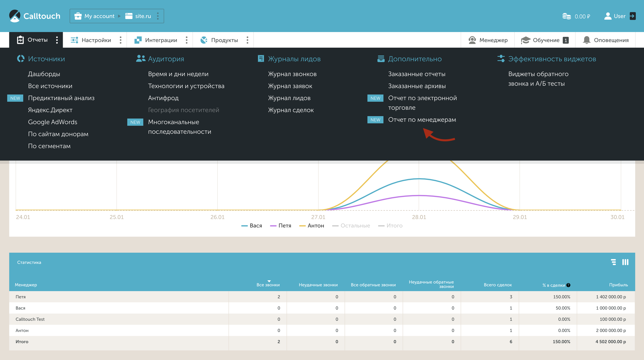This screenshot has width=644, height=360.
Task: Click the coins balance icon
Action: (x=567, y=16)
